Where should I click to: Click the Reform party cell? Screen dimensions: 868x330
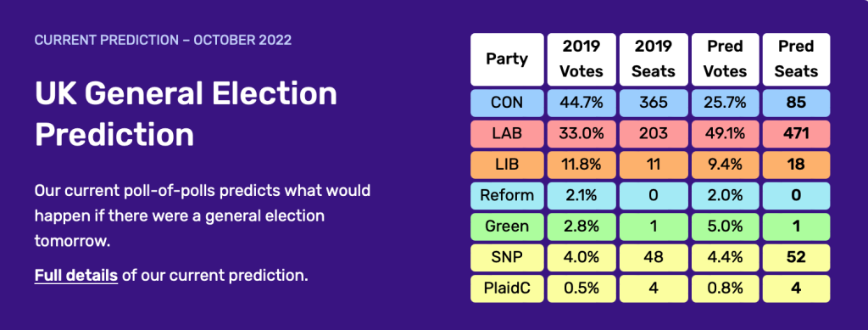507,195
